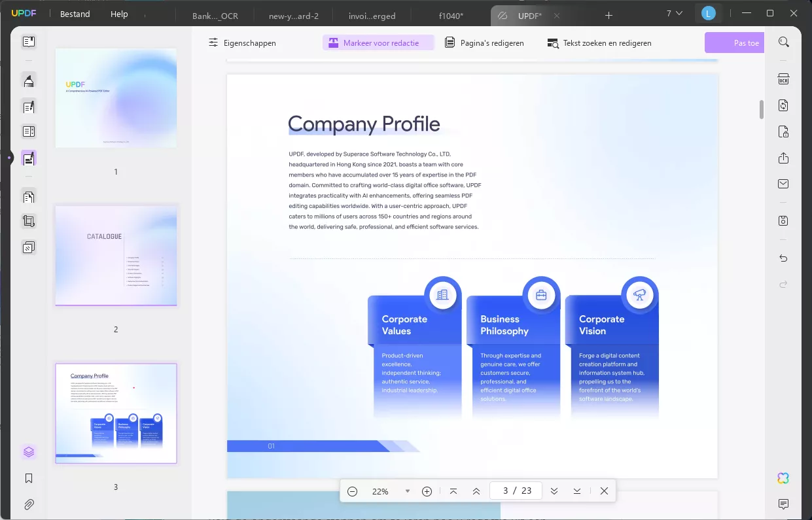
Task: Open the UPDF AI assistant
Action: point(783,478)
